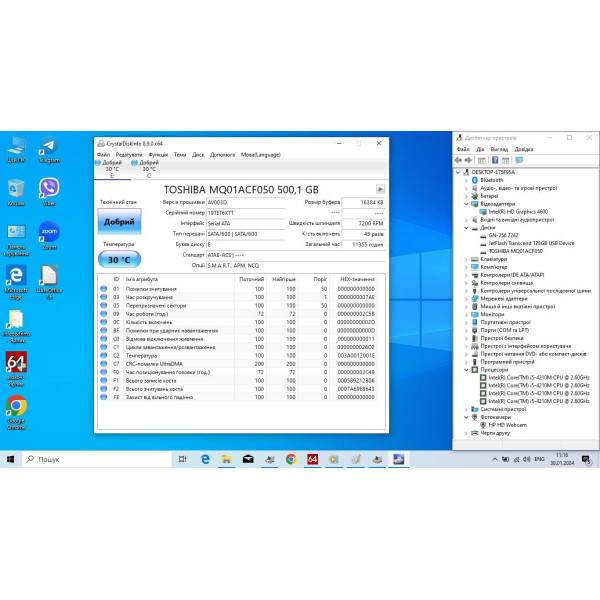This screenshot has height=600, width=600.
Task: Open File Explorer from the taskbar
Action: 227,459
